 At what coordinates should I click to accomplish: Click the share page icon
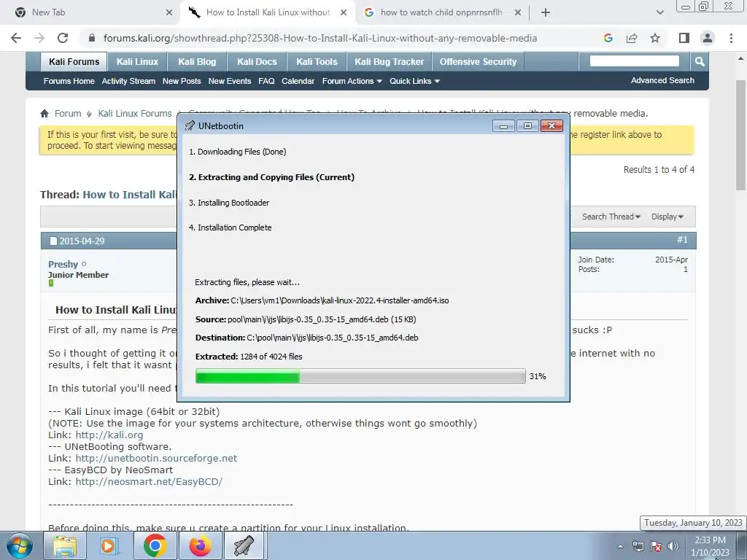tap(632, 38)
